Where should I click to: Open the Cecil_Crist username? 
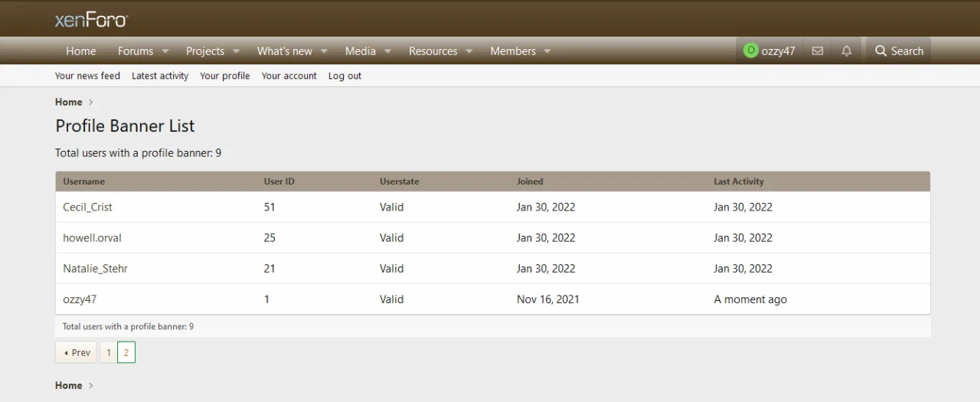pos(88,207)
